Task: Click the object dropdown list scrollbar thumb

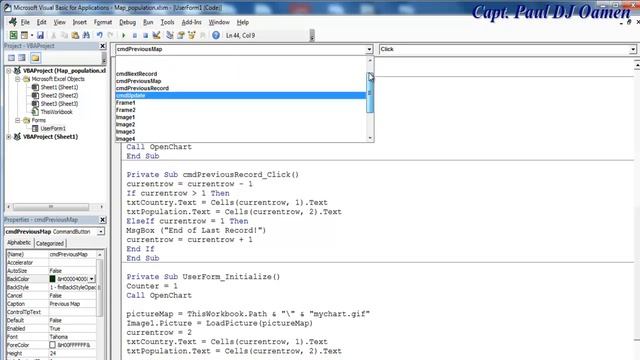Action: point(370,92)
